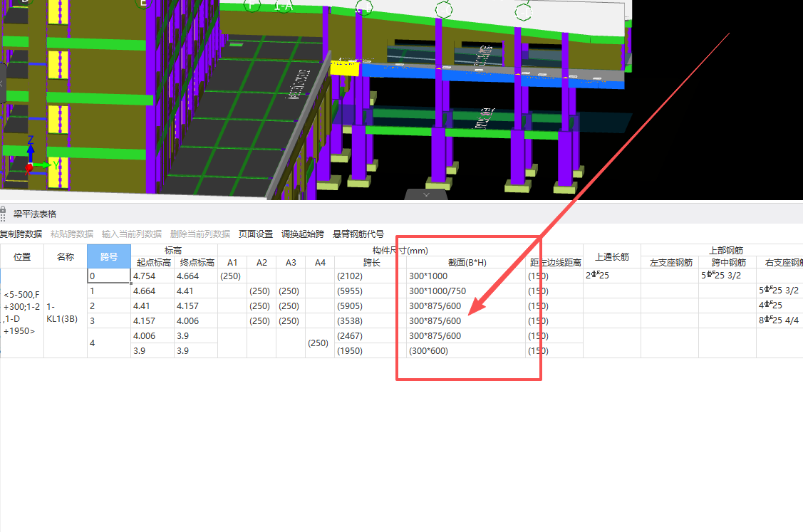Click 粘贴跨数据 in the table toolbar
This screenshot has height=532, width=803.
[72, 234]
